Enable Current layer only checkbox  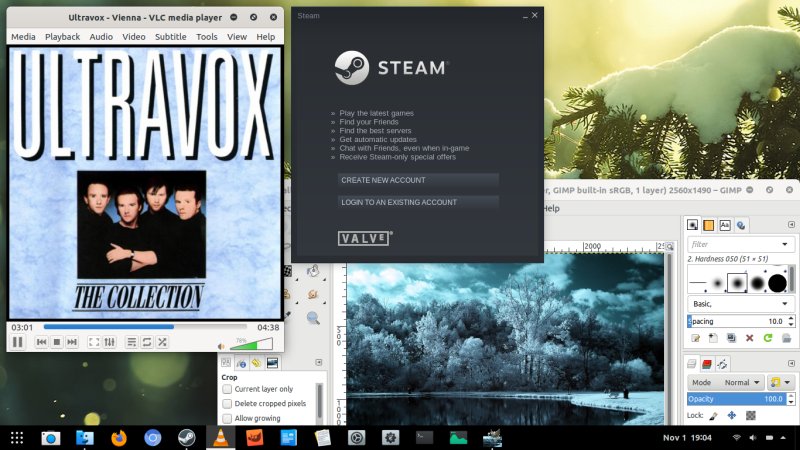(x=227, y=389)
